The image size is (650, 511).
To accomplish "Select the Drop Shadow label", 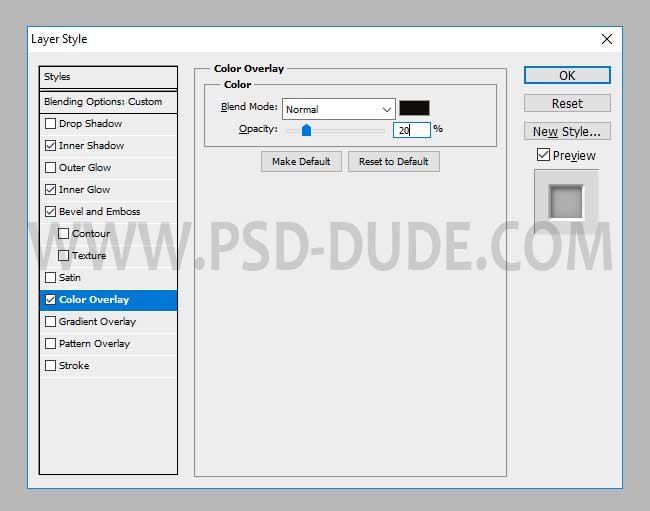I will click(90, 124).
